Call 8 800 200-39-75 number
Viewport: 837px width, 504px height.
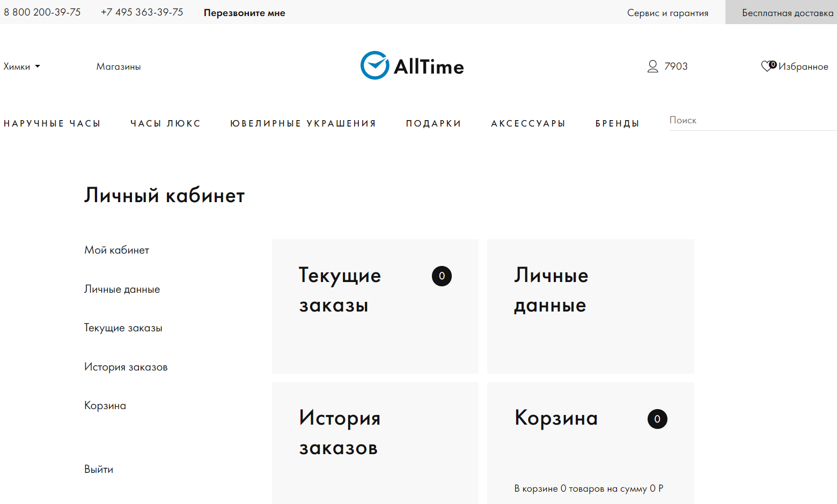point(42,12)
